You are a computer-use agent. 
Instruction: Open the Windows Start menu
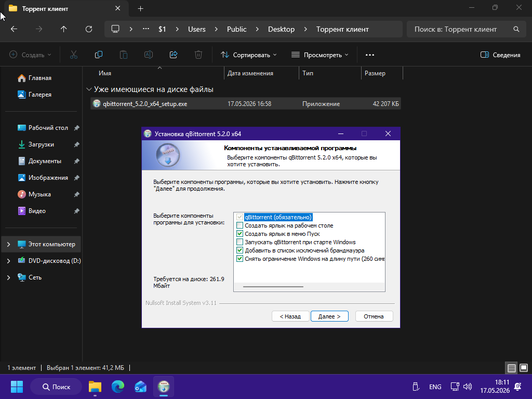pyautogui.click(x=17, y=387)
